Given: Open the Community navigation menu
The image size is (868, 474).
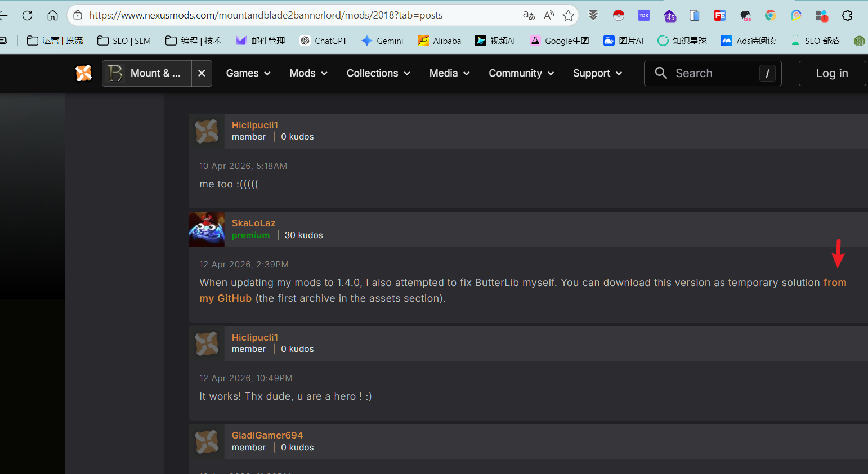Looking at the screenshot, I should (x=521, y=73).
